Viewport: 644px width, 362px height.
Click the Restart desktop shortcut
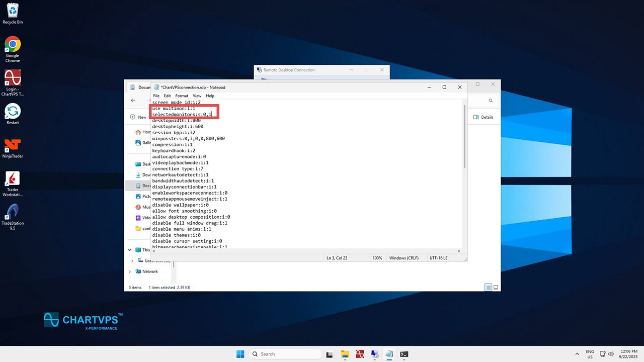coord(13,112)
